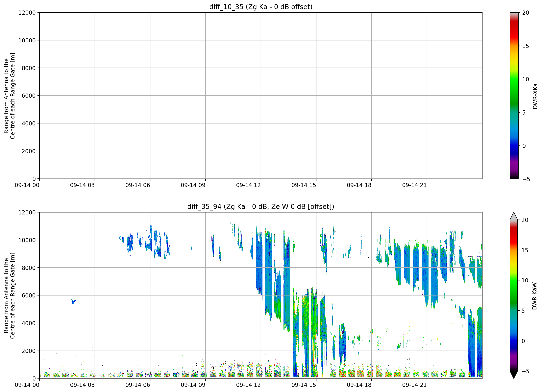The width and height of the screenshot is (542, 392).
Task: Click the diff_10_35 plot title
Action: 261,7
